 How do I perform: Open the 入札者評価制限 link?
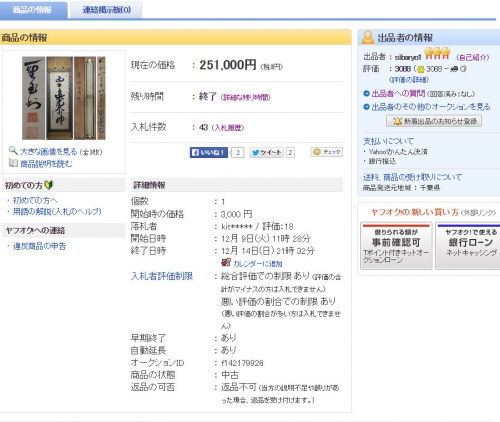(x=162, y=276)
